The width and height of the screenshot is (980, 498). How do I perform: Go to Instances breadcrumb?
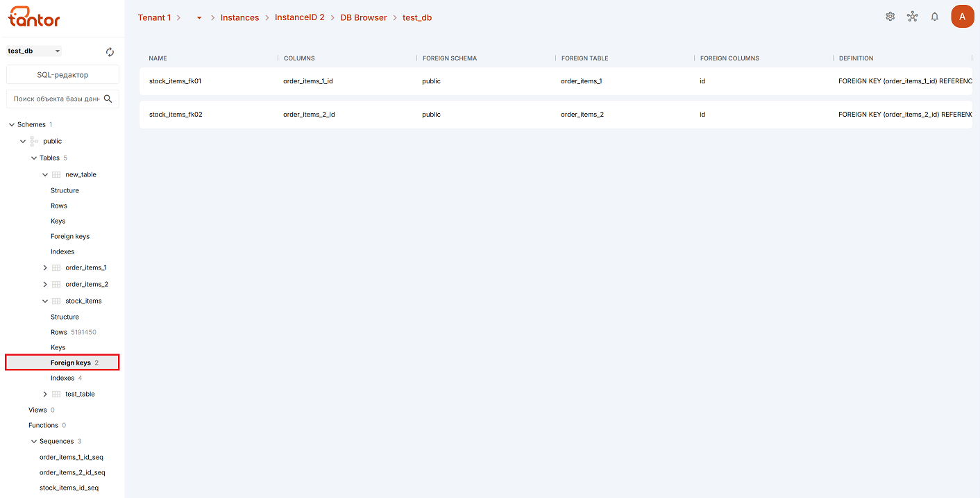coord(239,17)
